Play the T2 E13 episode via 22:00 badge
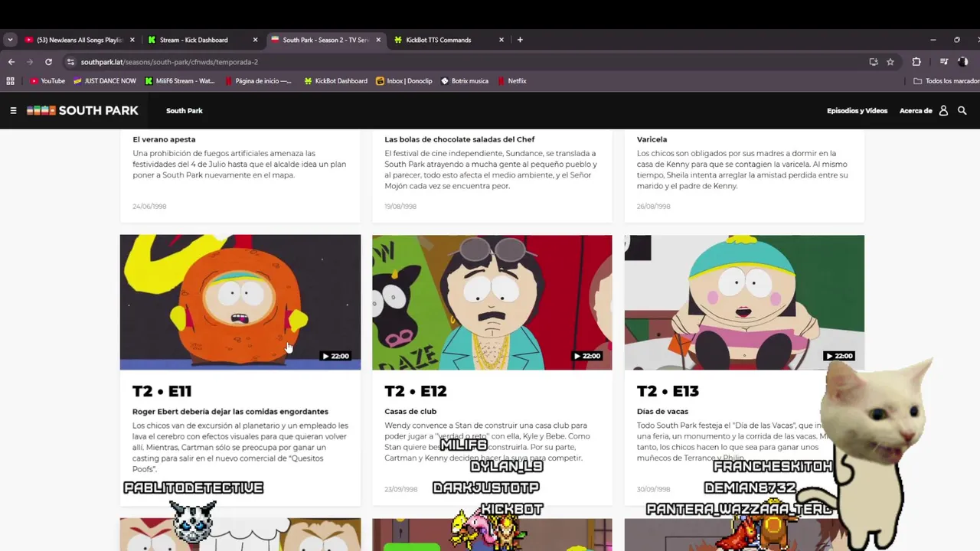Screen dimensions: 980x551 click(839, 356)
